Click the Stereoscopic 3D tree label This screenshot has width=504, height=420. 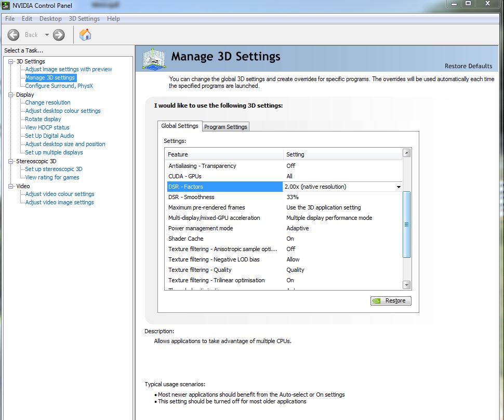click(36, 161)
